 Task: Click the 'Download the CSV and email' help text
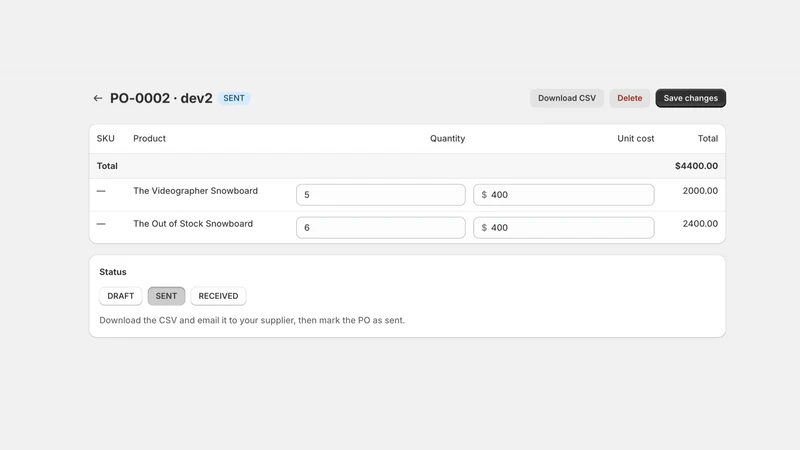252,320
